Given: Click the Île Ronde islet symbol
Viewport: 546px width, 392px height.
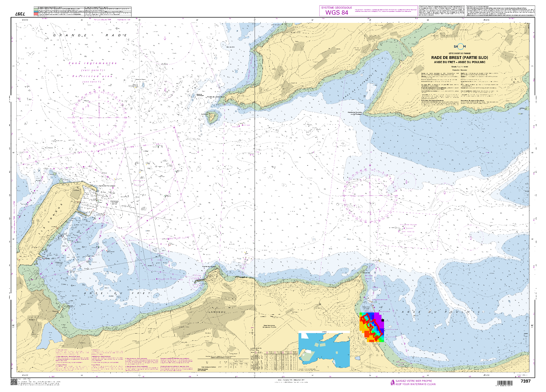Looking at the screenshot, I should coord(212,117).
